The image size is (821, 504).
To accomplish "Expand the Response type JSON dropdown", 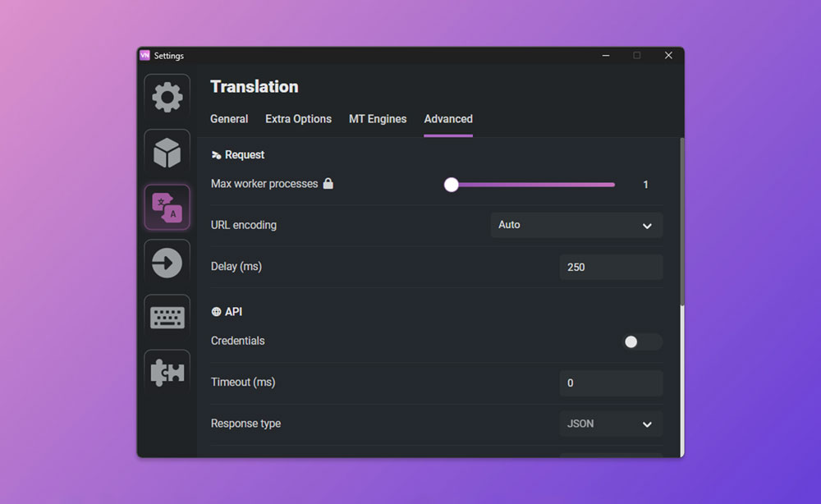I will tap(611, 424).
